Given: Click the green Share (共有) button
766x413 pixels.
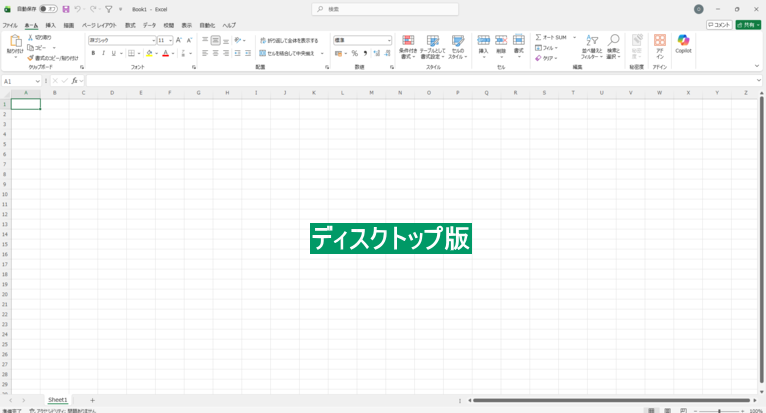Looking at the screenshot, I should coord(748,24).
